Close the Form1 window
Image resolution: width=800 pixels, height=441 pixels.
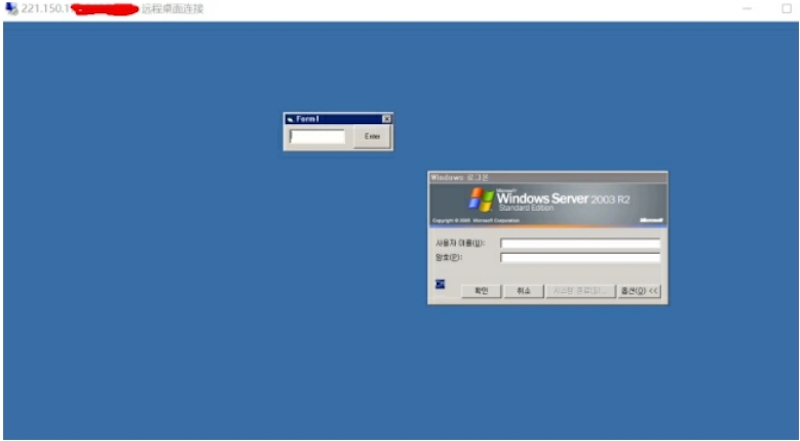coord(387,119)
